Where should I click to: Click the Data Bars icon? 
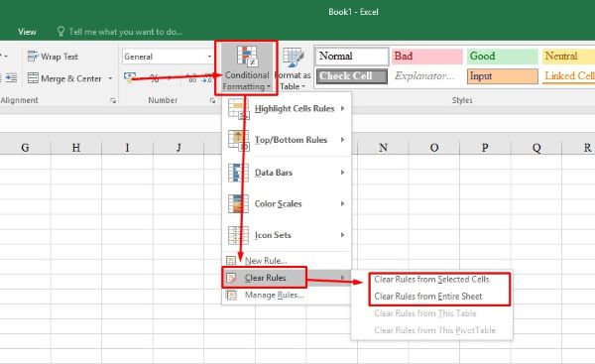pyautogui.click(x=238, y=173)
